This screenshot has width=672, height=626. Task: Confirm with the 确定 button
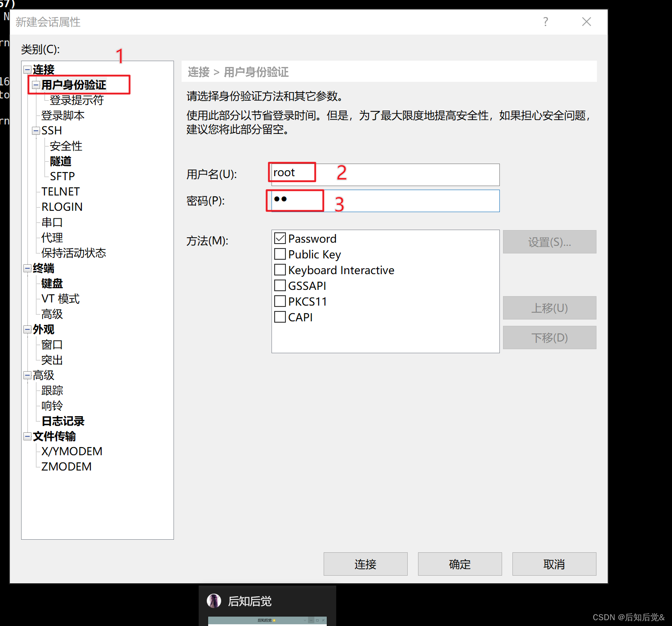460,564
